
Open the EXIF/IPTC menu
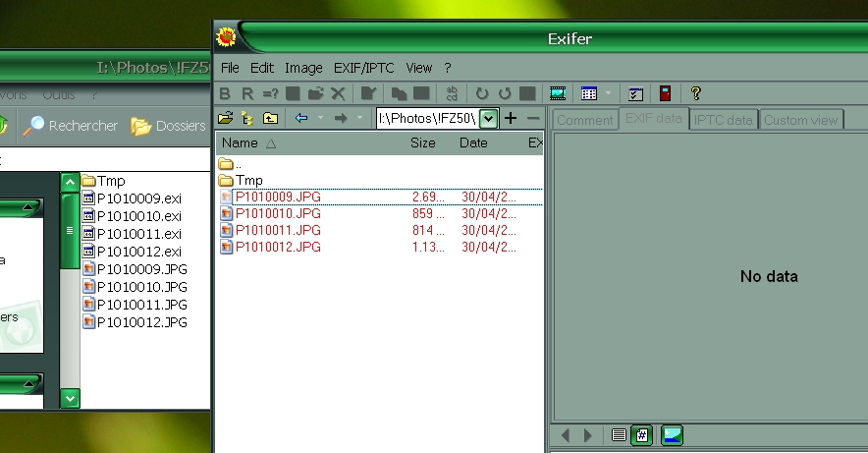tap(364, 68)
